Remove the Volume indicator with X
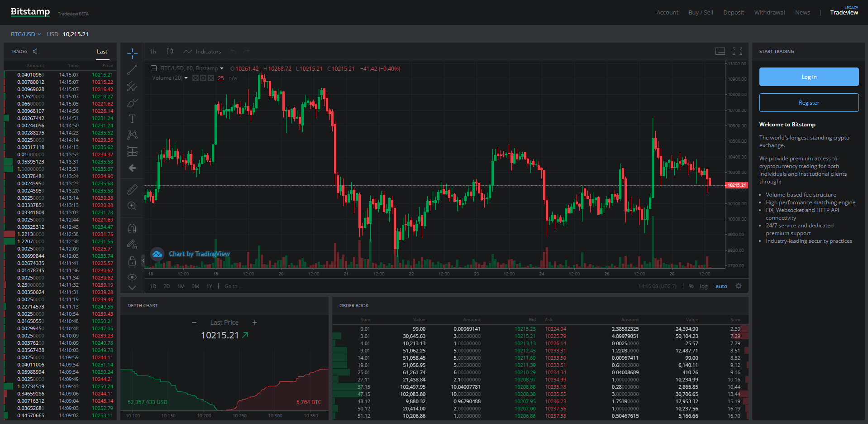868x424 pixels. tap(211, 78)
